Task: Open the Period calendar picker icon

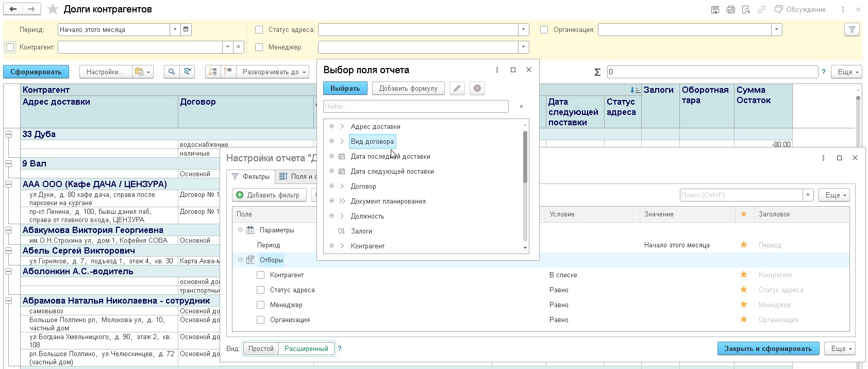Action: [186, 30]
